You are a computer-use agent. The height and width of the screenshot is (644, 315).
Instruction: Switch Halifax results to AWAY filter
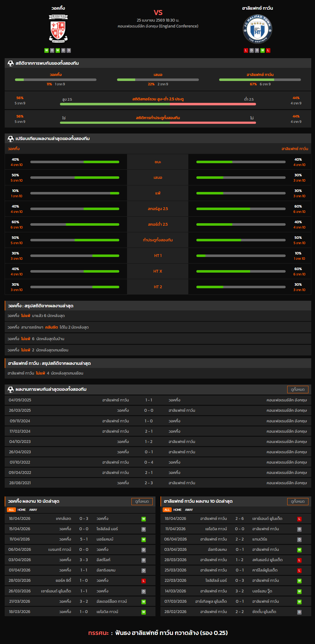tap(189, 510)
